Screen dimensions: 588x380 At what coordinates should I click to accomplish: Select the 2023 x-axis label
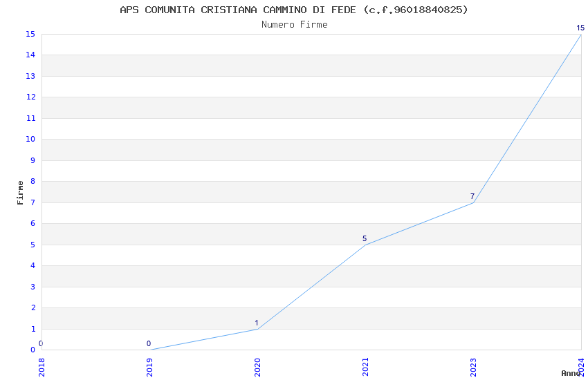point(473,368)
